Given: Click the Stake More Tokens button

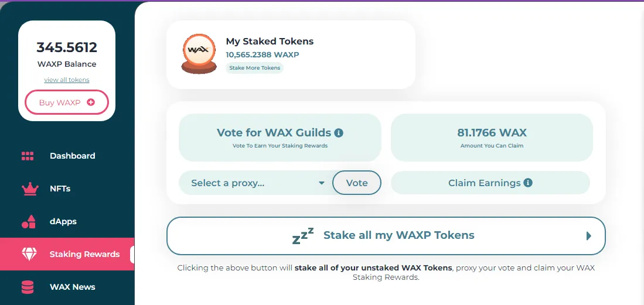Looking at the screenshot, I should (255, 68).
